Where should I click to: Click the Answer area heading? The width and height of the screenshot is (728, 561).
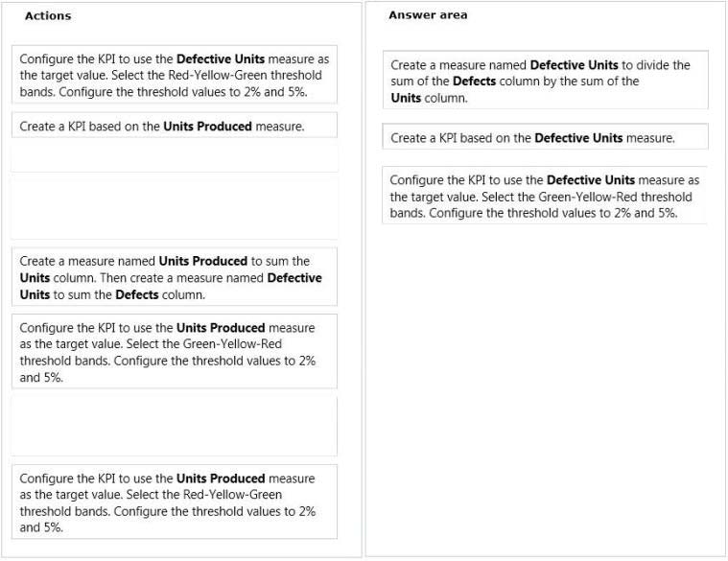point(428,14)
